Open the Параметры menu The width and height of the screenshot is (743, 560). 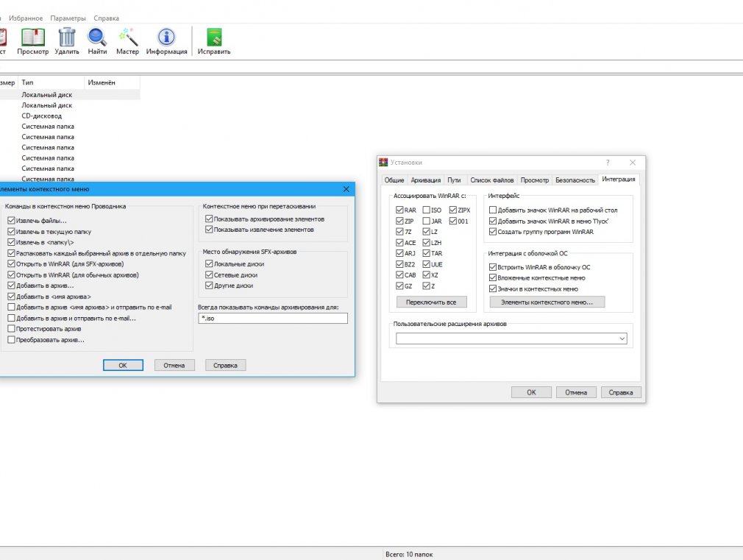click(x=68, y=18)
